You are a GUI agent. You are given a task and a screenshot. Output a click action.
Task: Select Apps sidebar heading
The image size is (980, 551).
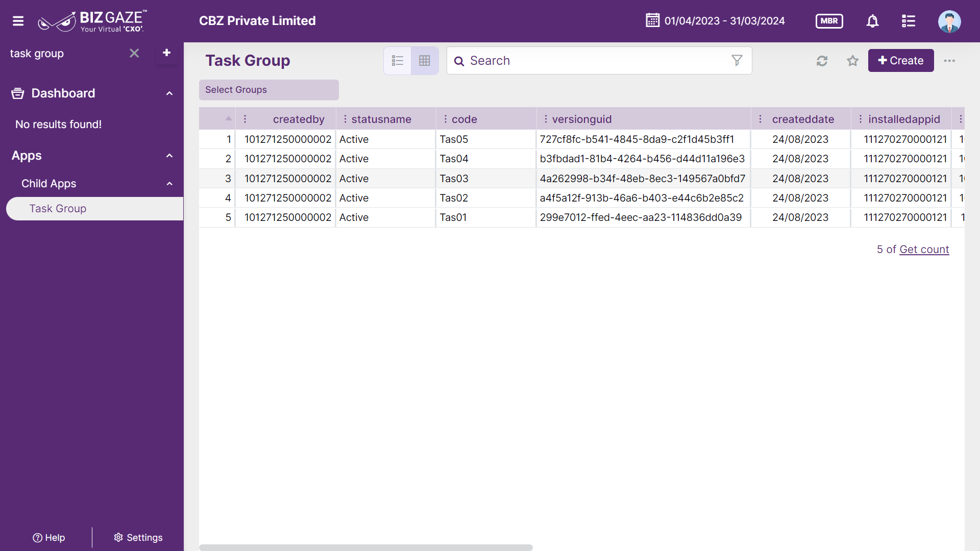(x=27, y=156)
